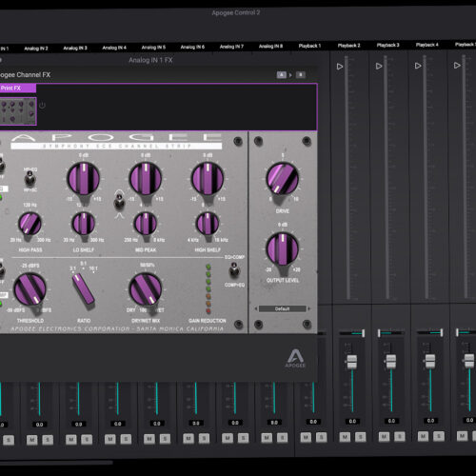Click the HIGH SHELF gain knob
This screenshot has width=476, height=476.
point(208,179)
